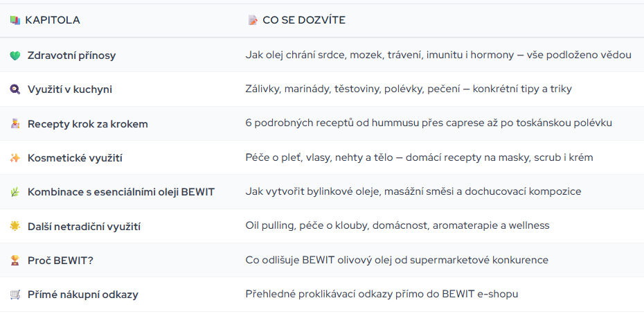Viewport: 644px width, 323px height.
Task: Click the sparkles icon beside Kosmetické využití
Action: click(x=15, y=158)
